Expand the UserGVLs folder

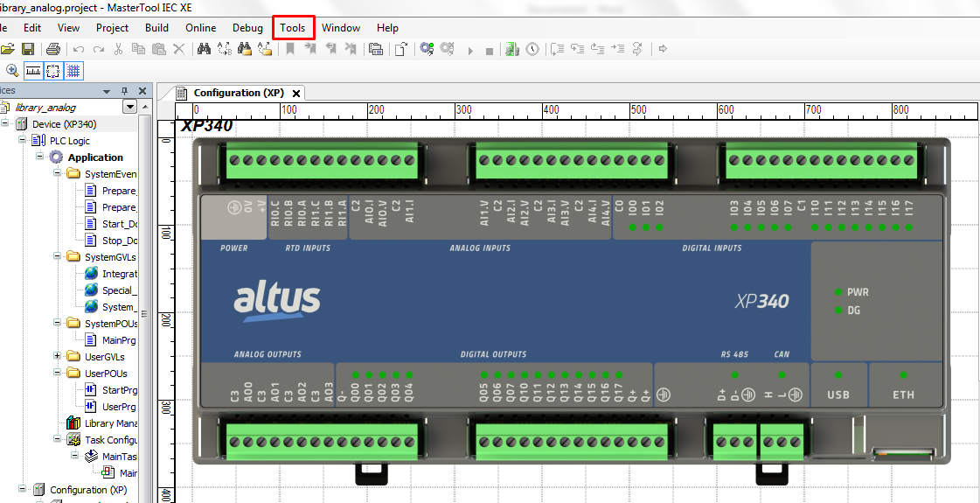pos(57,356)
